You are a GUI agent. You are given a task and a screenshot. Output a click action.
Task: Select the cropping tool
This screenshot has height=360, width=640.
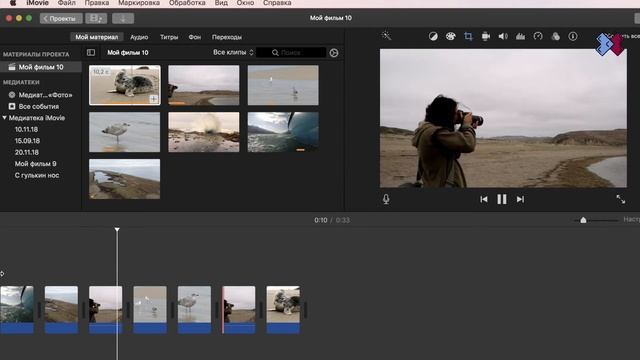pos(468,36)
